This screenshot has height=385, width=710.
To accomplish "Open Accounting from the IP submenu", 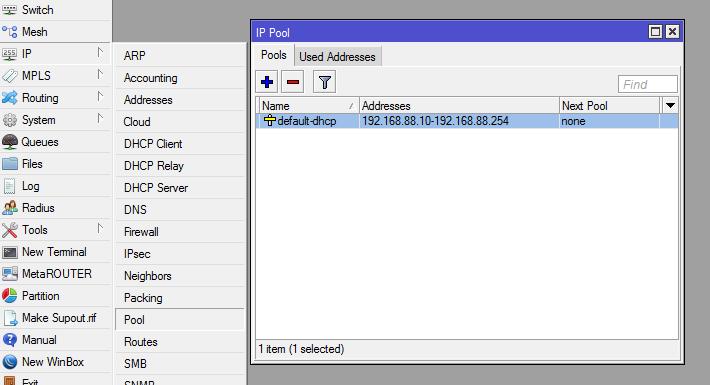I will [180, 78].
